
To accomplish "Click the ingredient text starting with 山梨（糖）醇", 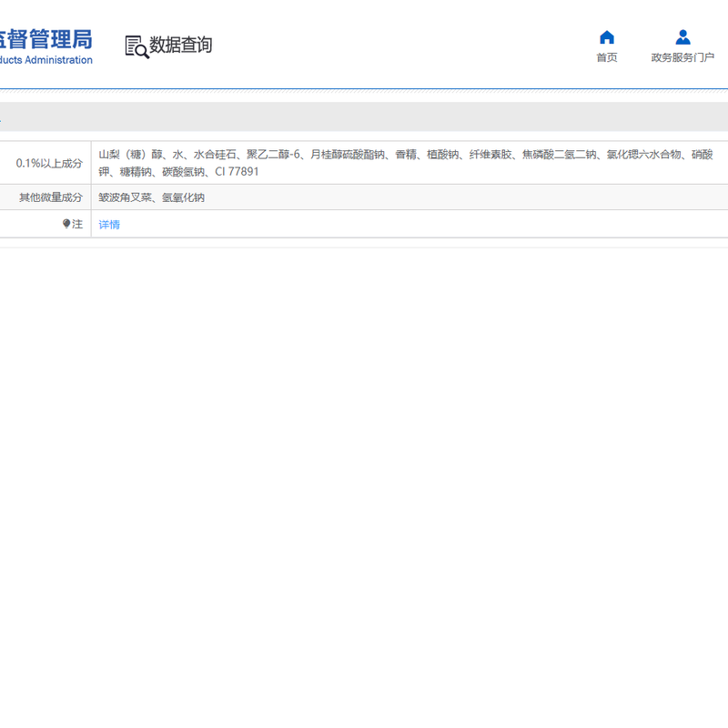I will [x=131, y=156].
